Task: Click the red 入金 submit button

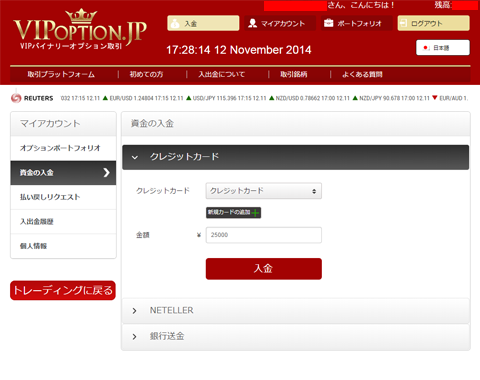Action: point(264,269)
